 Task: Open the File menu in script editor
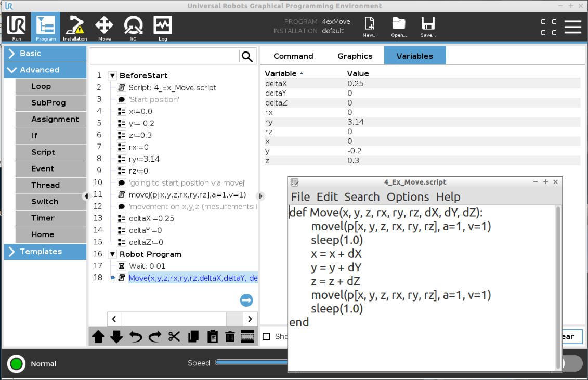[x=300, y=197]
